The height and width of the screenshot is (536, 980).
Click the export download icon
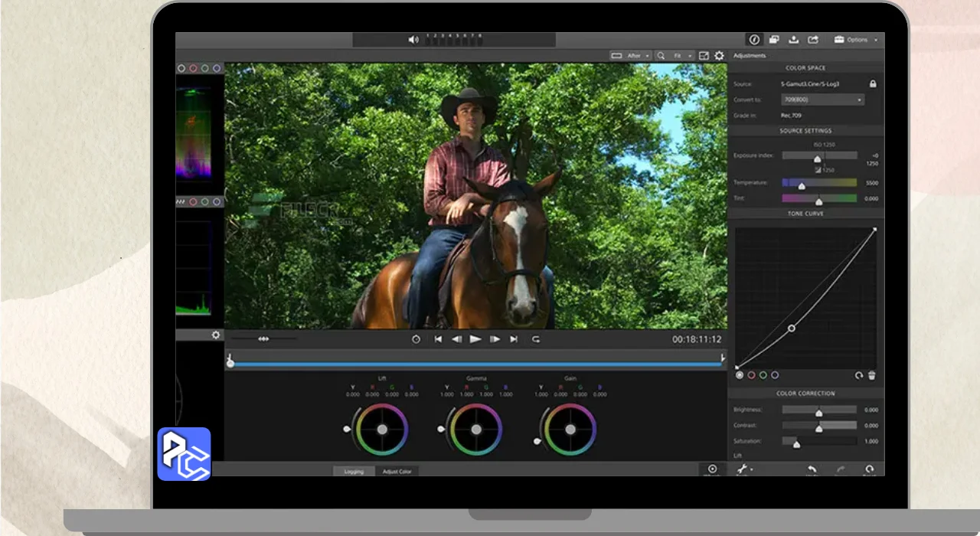(x=794, y=40)
